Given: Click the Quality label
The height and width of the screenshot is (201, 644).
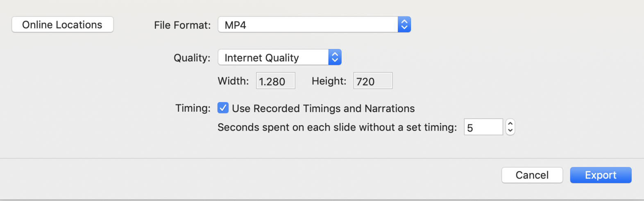Looking at the screenshot, I should pos(192,58).
